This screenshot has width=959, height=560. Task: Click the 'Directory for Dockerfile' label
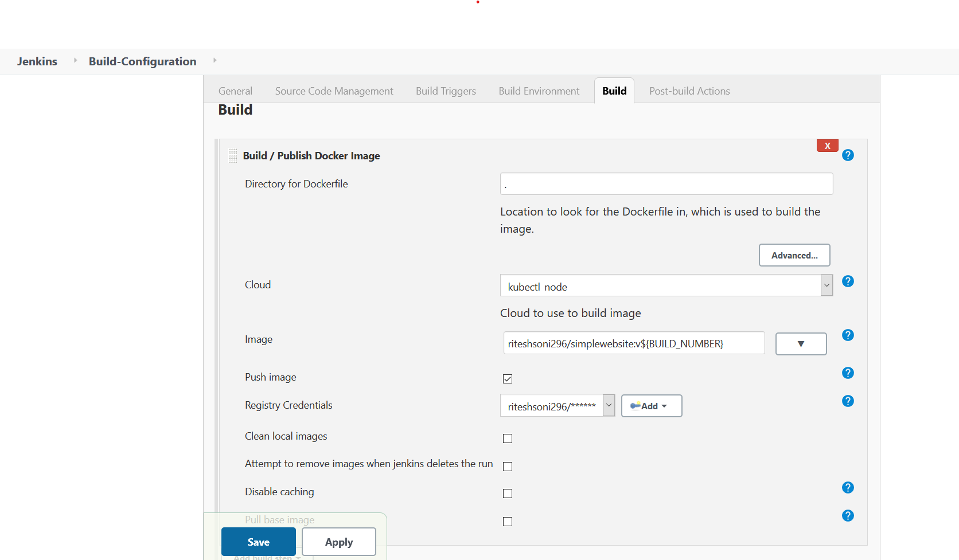point(297,184)
